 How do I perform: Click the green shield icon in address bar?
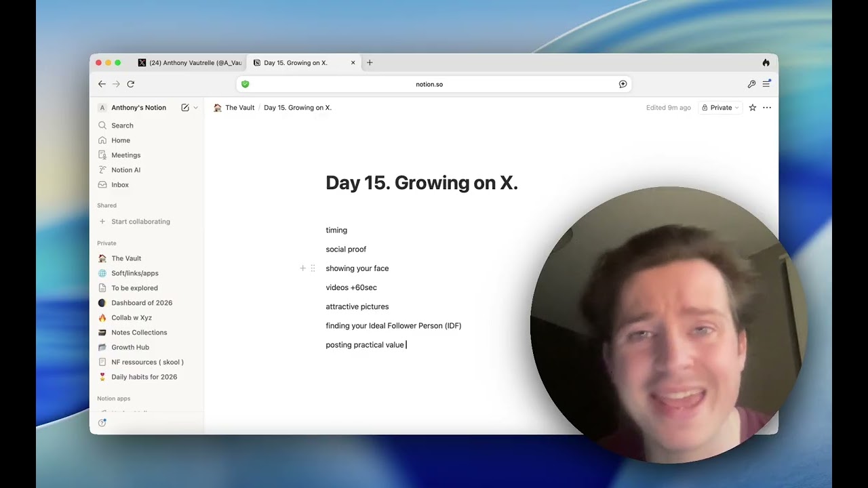point(245,84)
